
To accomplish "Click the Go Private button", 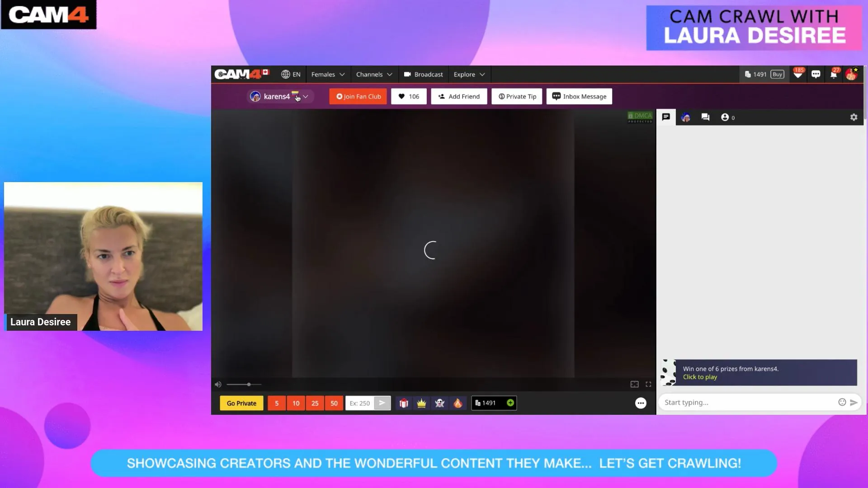I will 241,403.
